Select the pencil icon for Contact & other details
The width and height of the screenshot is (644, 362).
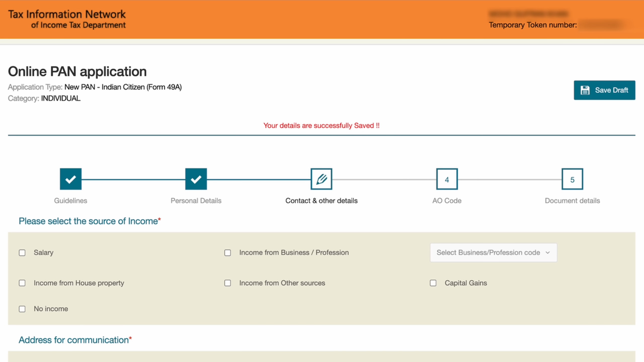point(321,179)
